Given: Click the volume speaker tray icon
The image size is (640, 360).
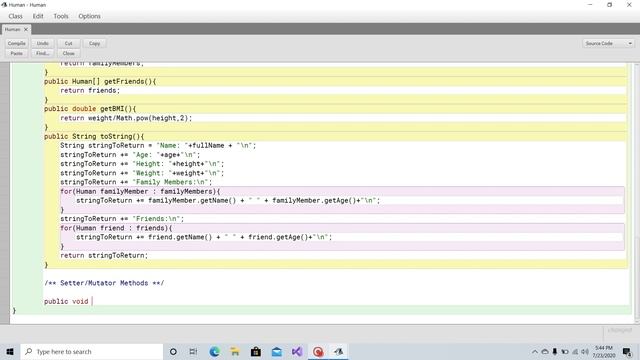Looking at the screenshot, I should (585, 351).
